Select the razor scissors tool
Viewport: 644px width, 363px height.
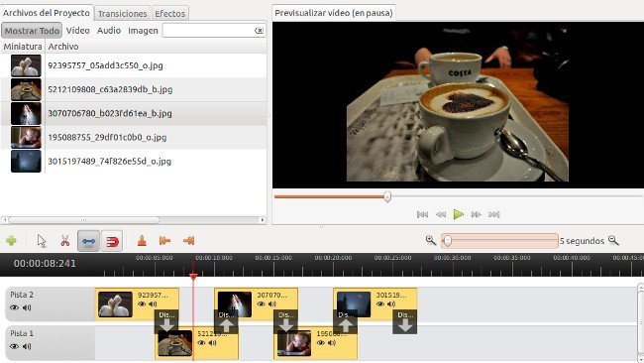tap(64, 241)
